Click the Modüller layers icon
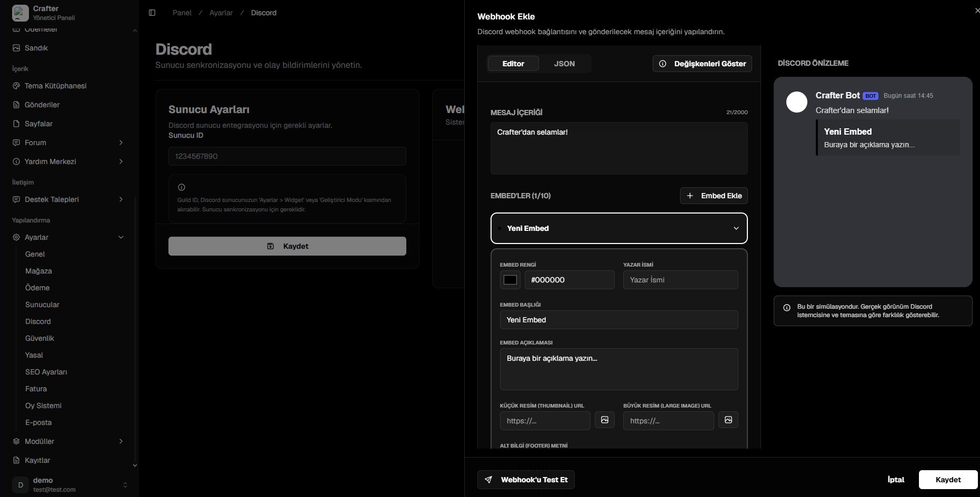Image resolution: width=980 pixels, height=497 pixels. coord(16,441)
